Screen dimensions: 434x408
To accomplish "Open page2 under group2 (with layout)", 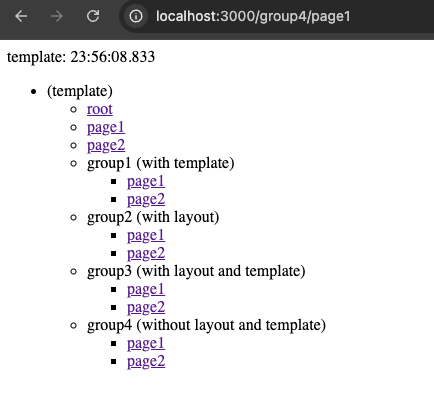I will [x=146, y=253].
